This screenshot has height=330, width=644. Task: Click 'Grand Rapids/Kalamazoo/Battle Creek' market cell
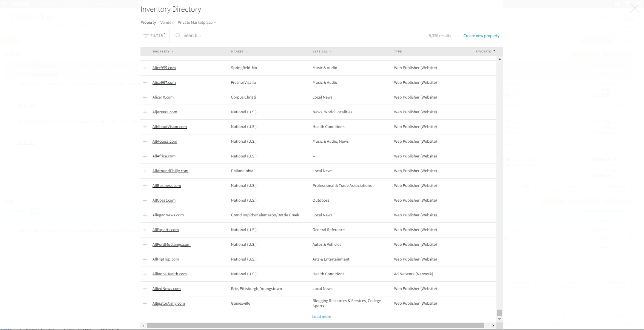265,215
